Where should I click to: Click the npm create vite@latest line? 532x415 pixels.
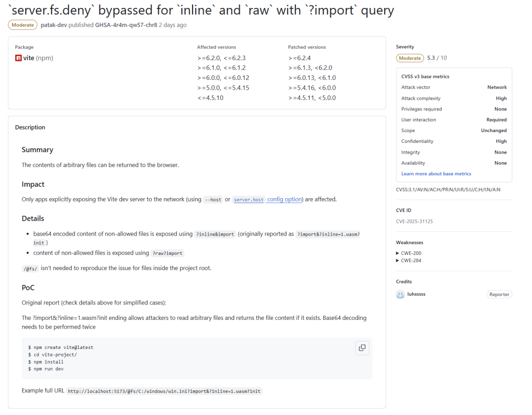tap(61, 347)
